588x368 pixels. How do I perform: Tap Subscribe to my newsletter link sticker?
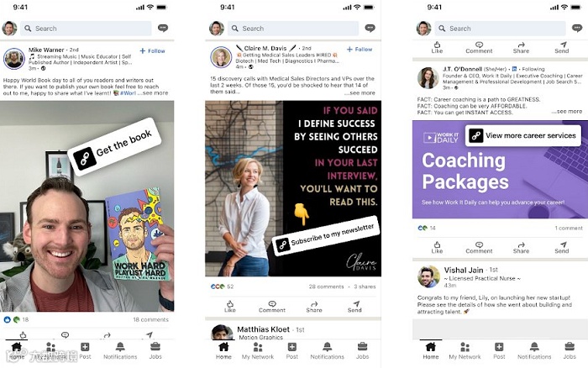point(326,236)
